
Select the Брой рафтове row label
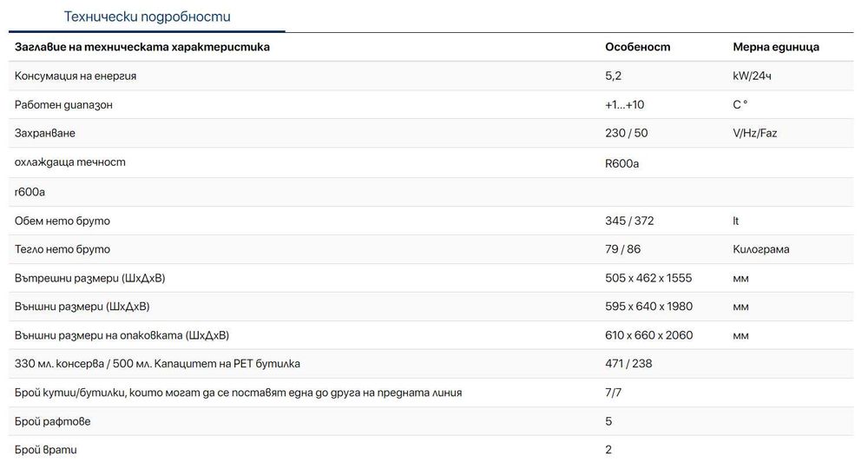[x=53, y=421]
